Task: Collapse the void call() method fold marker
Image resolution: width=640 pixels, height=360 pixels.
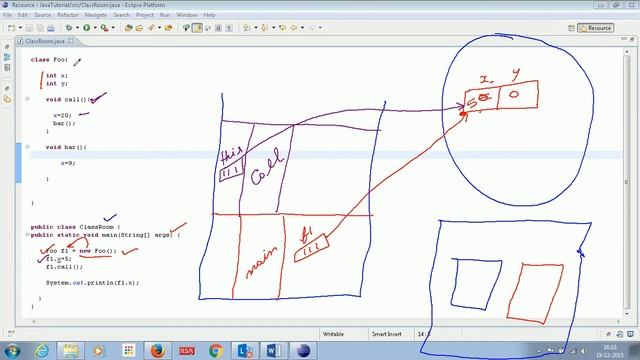Action: click(27, 99)
